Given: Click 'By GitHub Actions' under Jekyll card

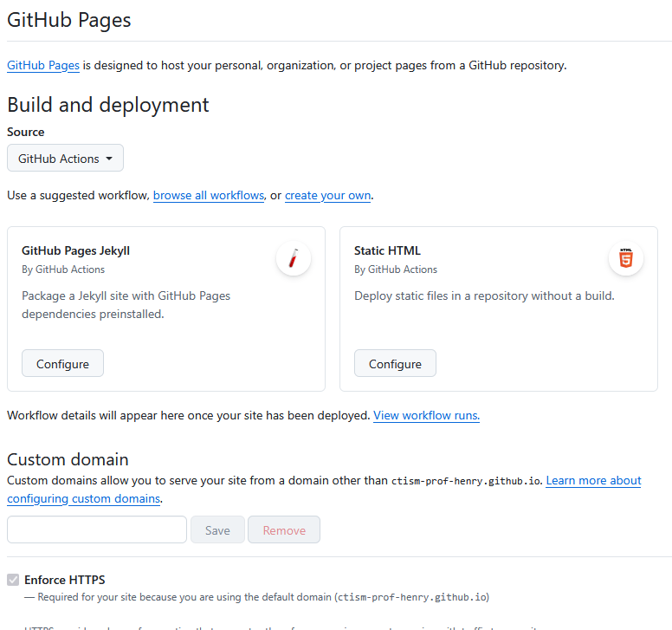Looking at the screenshot, I should pyautogui.click(x=63, y=270).
